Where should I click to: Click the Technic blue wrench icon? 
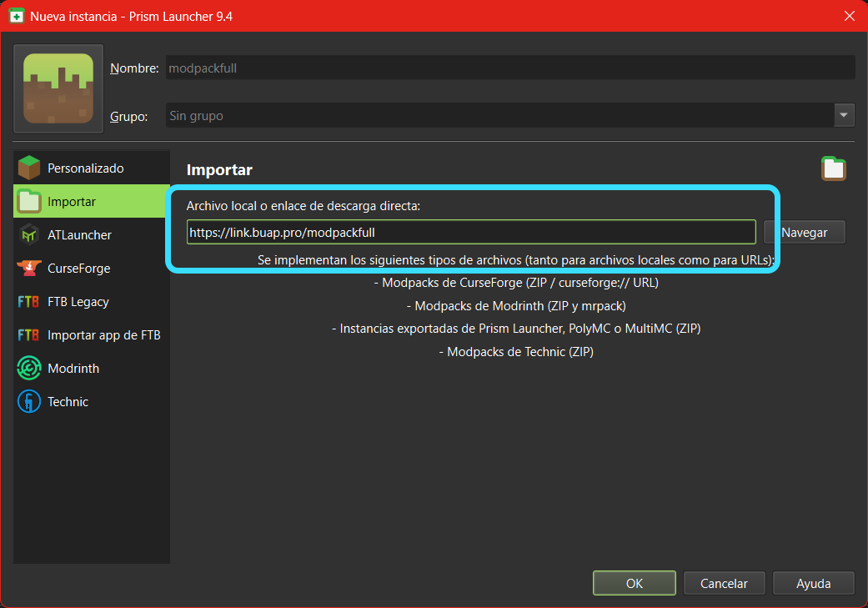29,402
